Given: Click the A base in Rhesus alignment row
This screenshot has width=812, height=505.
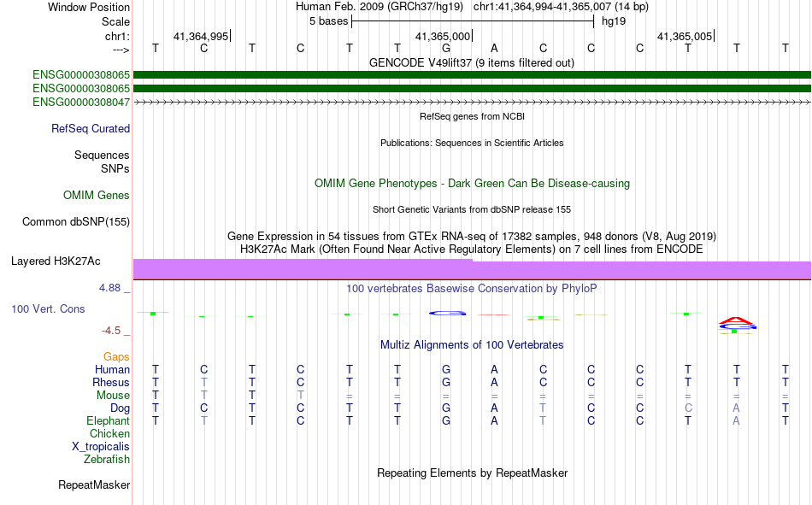Looking at the screenshot, I should [494, 382].
